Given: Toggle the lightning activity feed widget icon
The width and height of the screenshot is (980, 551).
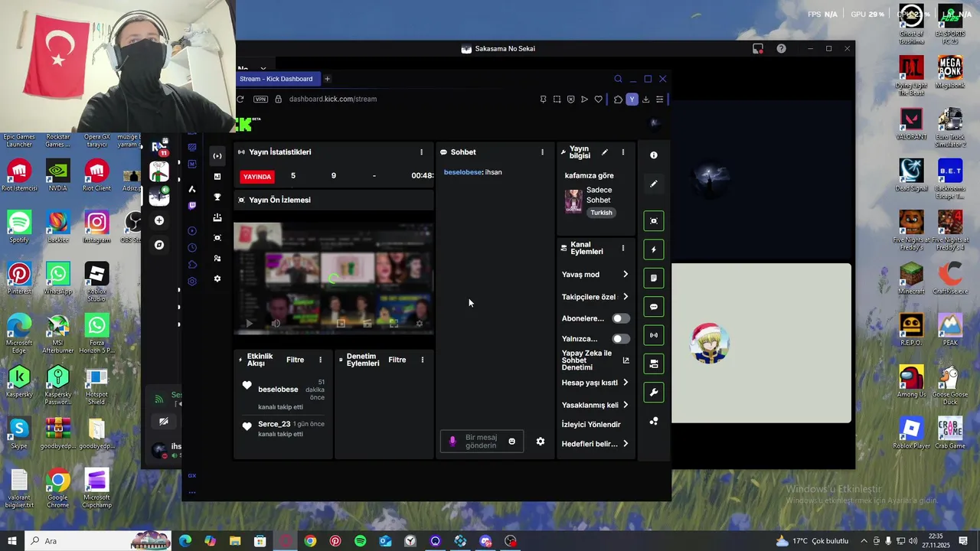Looking at the screenshot, I should [x=654, y=249].
